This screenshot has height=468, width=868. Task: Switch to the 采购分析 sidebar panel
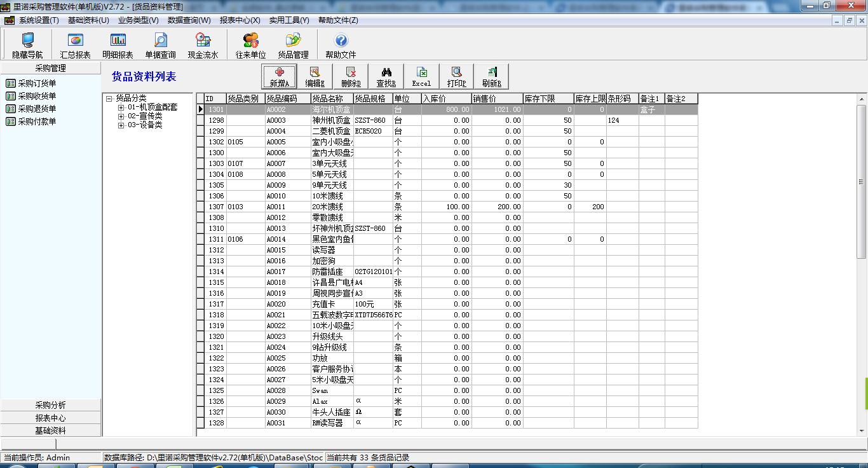click(x=50, y=405)
